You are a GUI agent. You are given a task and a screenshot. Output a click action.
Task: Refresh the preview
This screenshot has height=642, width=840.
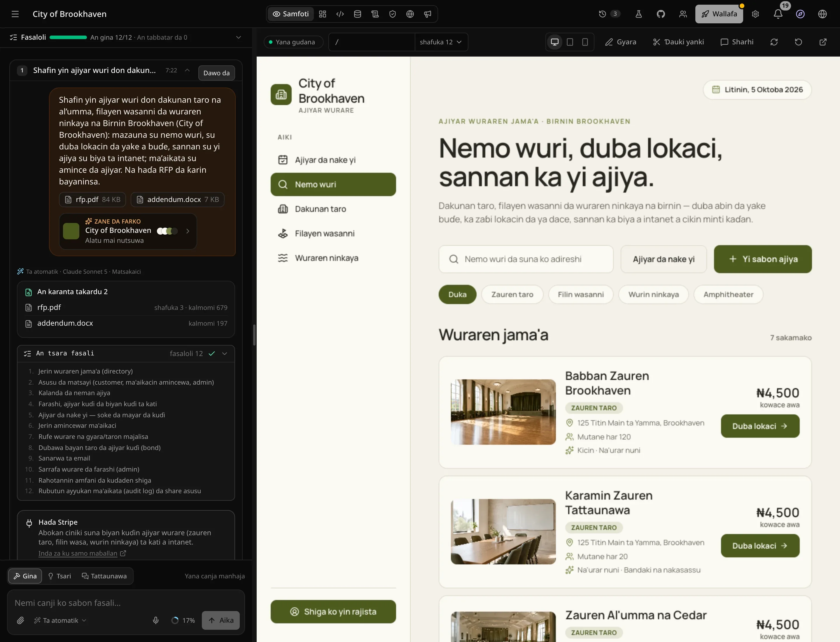point(774,42)
